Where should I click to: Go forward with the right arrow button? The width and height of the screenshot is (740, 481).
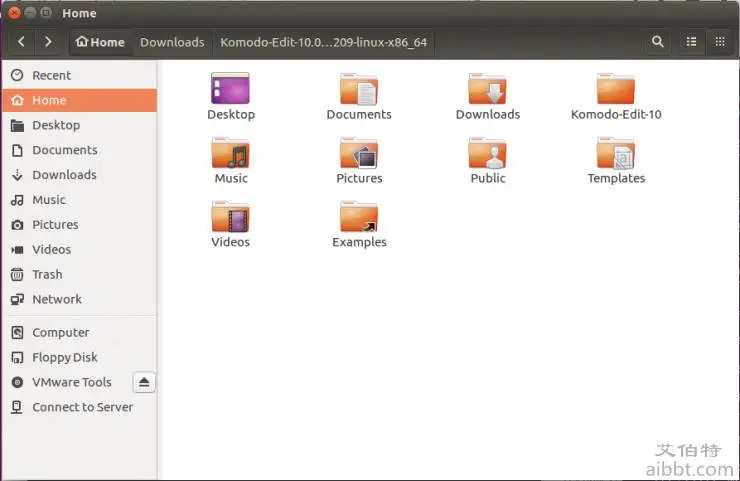coord(48,42)
